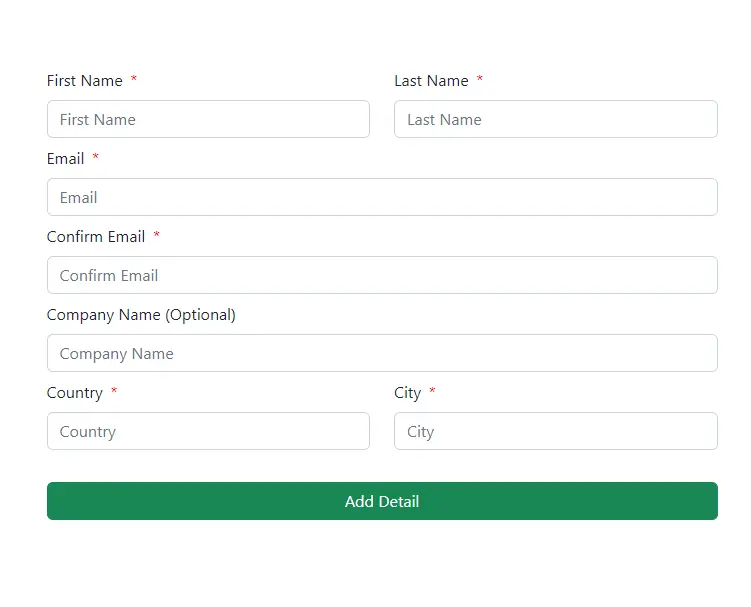Screen dimensions: 751x607
Task: Select the City input field
Action: tap(556, 431)
